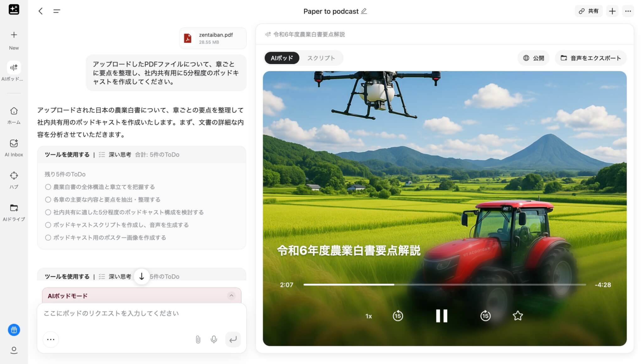Click the gift icon in sidebar
643x364 pixels.
click(14, 330)
